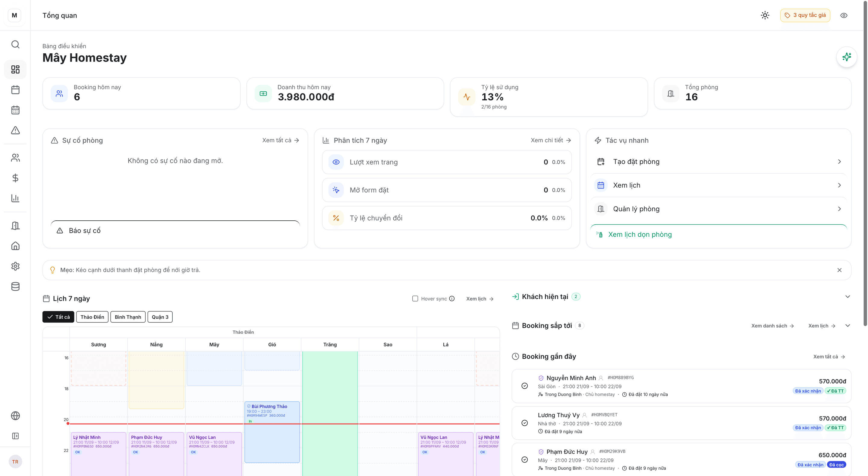
Task: Open the database icon in sidebar
Action: 15,287
